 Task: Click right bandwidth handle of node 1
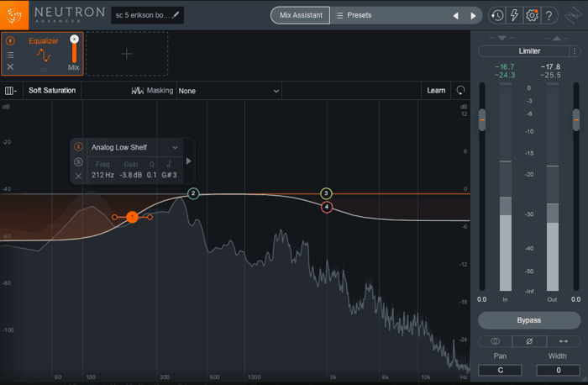pyautogui.click(x=150, y=217)
